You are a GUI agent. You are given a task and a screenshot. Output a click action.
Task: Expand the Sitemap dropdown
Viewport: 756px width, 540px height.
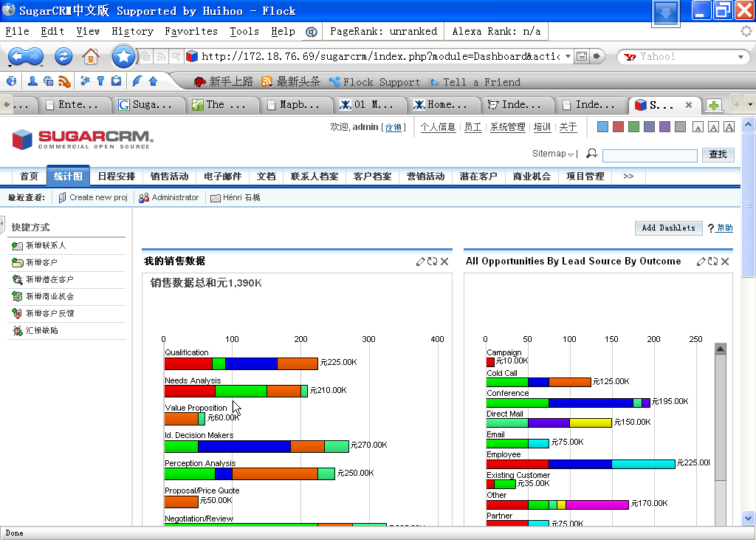pyautogui.click(x=554, y=154)
